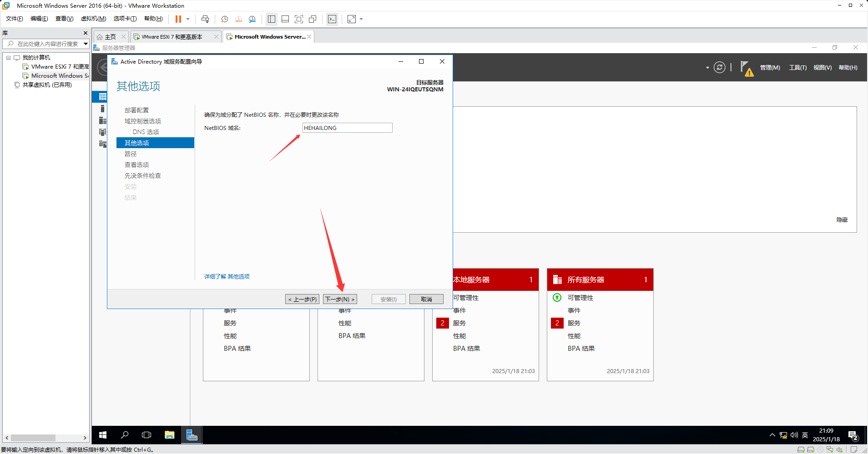Enter full screen mode icon
This screenshot has width=868, height=454.
[x=299, y=19]
